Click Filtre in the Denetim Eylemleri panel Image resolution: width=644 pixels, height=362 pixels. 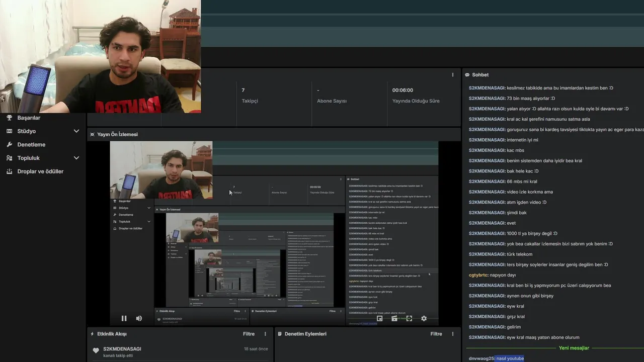436,334
